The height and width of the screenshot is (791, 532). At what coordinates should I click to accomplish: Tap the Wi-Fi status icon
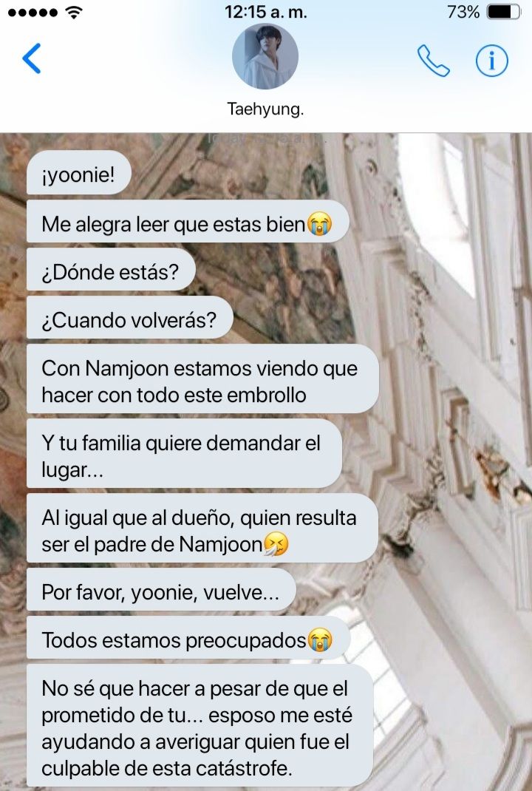[73, 12]
